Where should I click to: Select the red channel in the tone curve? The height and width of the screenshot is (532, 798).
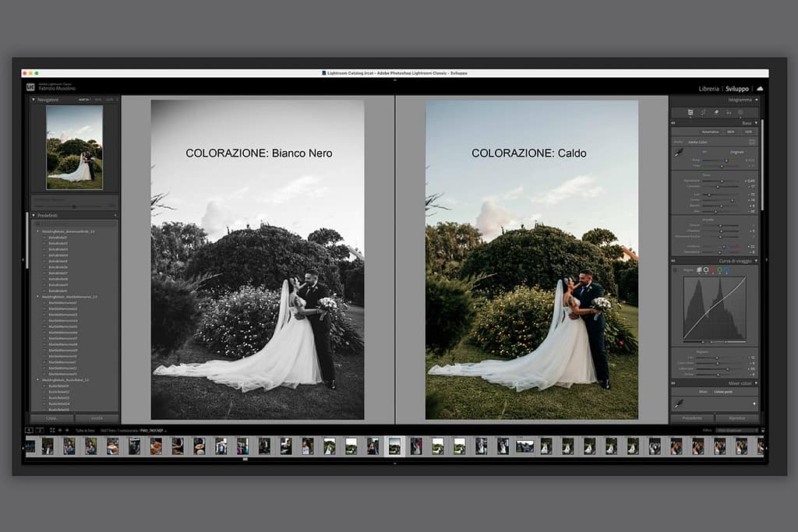click(x=713, y=268)
